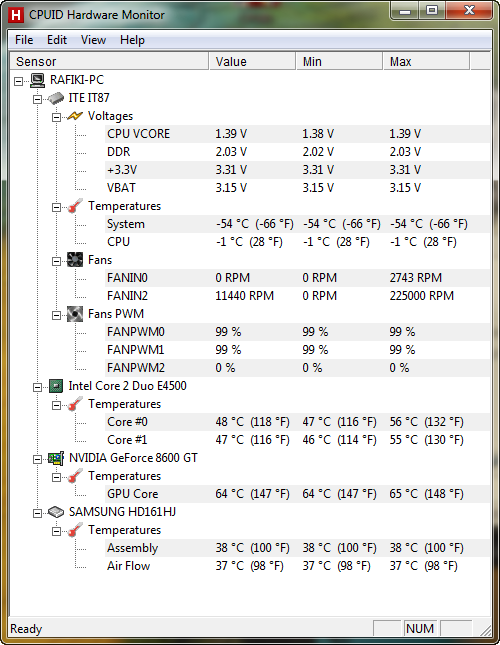The image size is (500, 645).
Task: Open the Help menu
Action: [132, 40]
